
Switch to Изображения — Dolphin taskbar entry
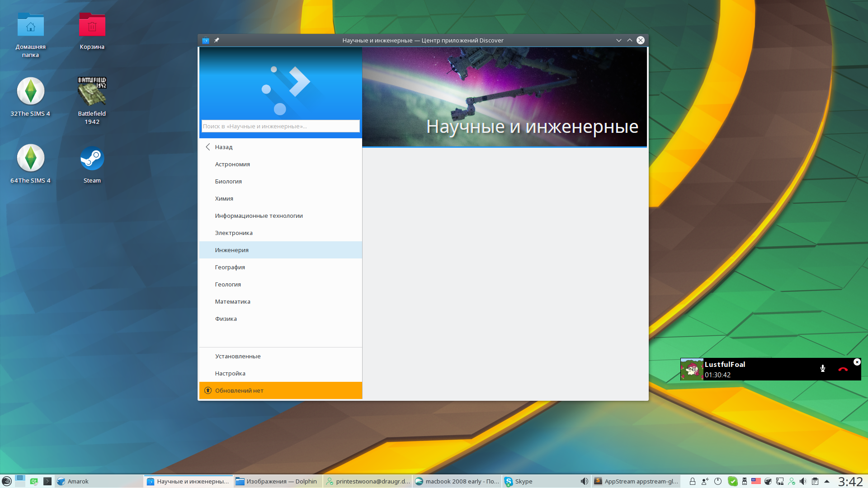point(278,481)
